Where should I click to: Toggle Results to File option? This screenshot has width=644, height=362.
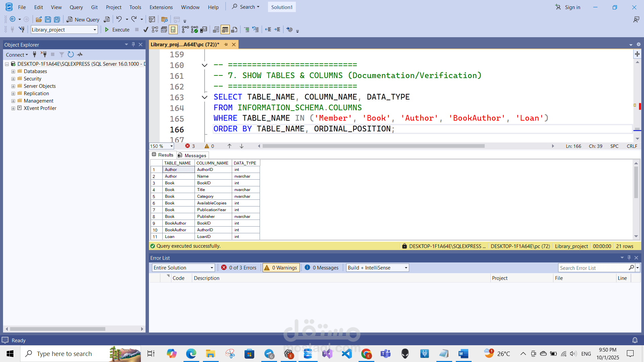pyautogui.click(x=234, y=29)
